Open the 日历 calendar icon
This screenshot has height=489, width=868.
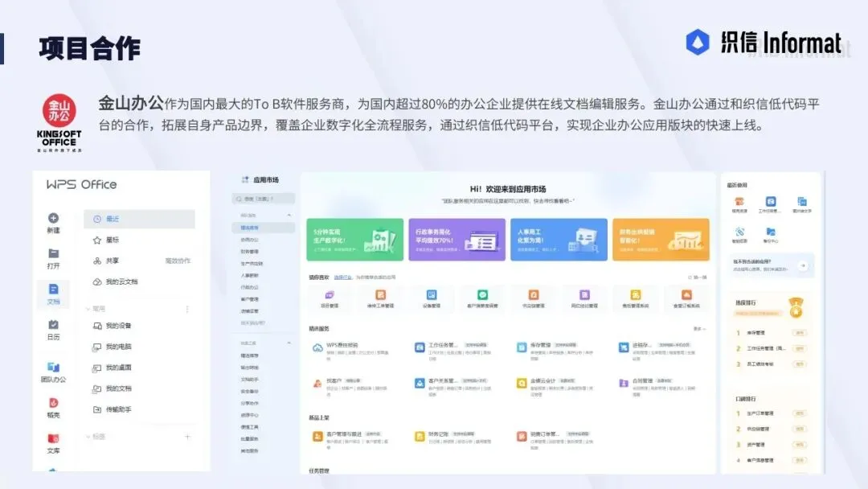click(x=53, y=324)
